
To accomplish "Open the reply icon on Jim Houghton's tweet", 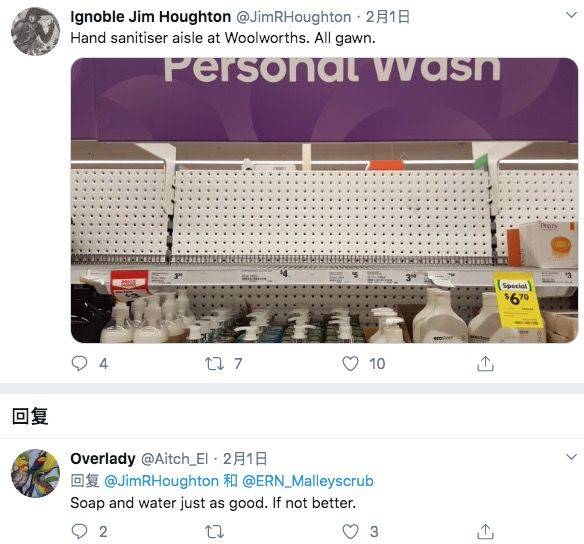I will click(79, 363).
